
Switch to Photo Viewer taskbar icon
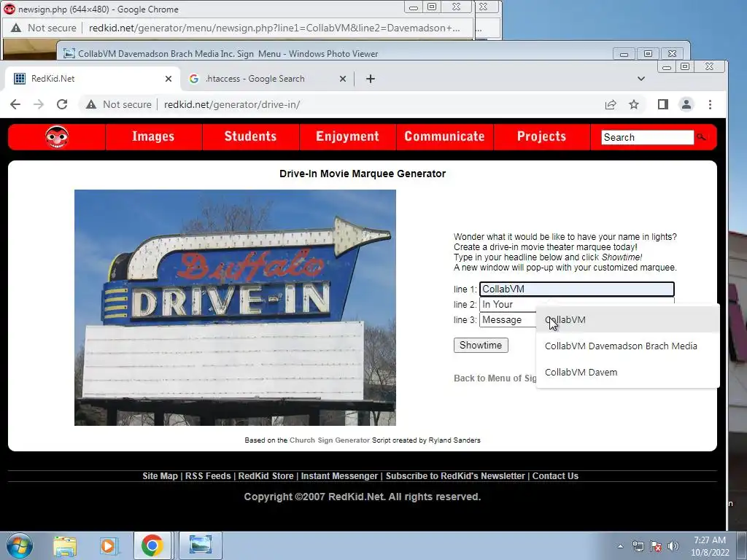[x=201, y=545]
